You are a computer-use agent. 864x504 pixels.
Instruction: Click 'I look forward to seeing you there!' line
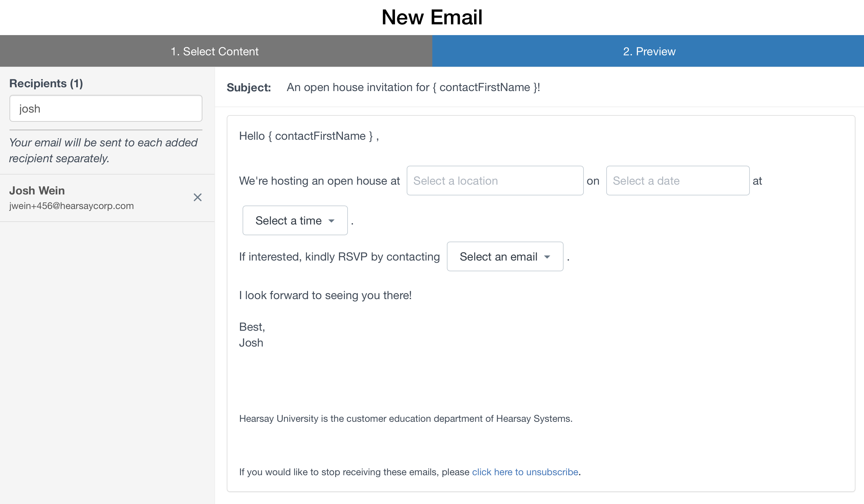(x=325, y=295)
